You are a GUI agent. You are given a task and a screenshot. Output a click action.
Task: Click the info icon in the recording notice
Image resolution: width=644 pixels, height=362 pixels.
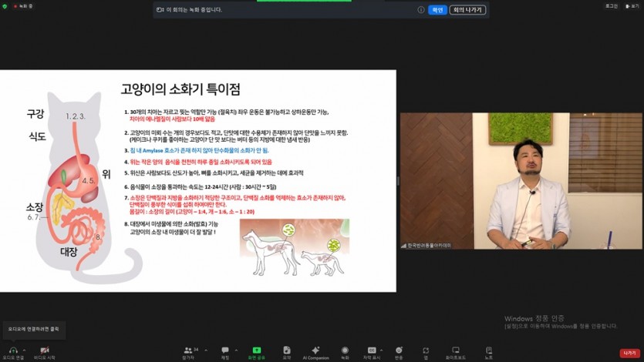click(421, 10)
